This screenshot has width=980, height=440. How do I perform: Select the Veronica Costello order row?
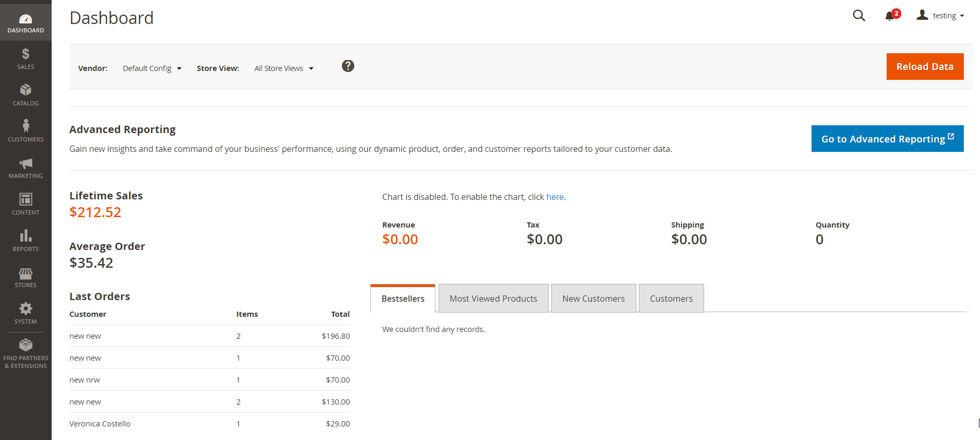(x=100, y=424)
